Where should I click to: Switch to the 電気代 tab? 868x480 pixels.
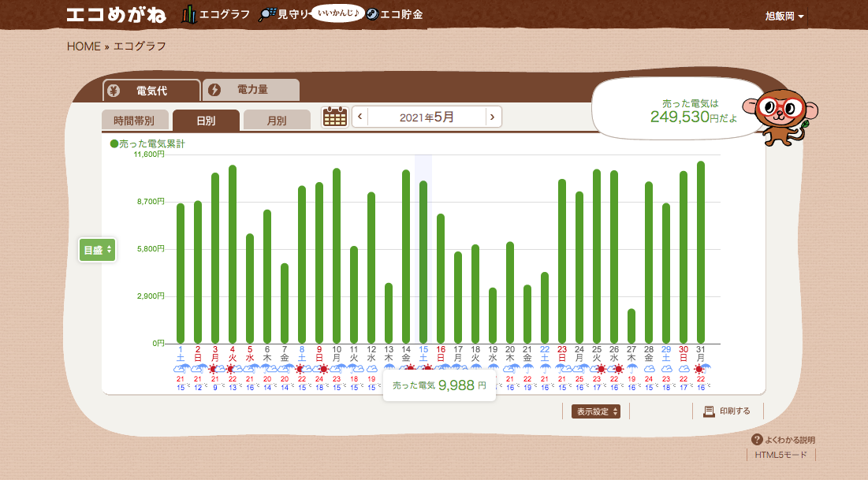(151, 91)
